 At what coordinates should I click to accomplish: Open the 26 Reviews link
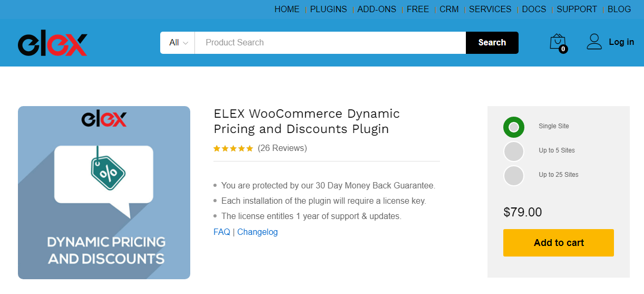pos(282,148)
